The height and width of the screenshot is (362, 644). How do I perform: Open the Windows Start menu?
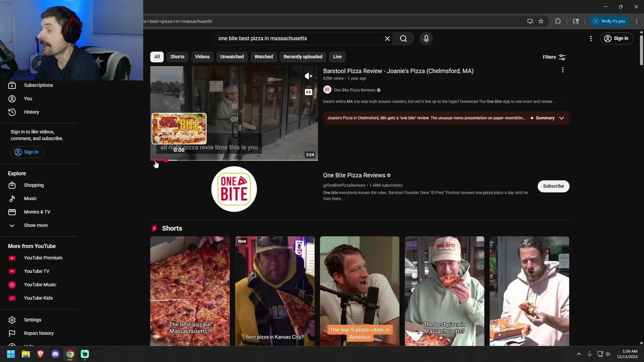(x=11, y=354)
